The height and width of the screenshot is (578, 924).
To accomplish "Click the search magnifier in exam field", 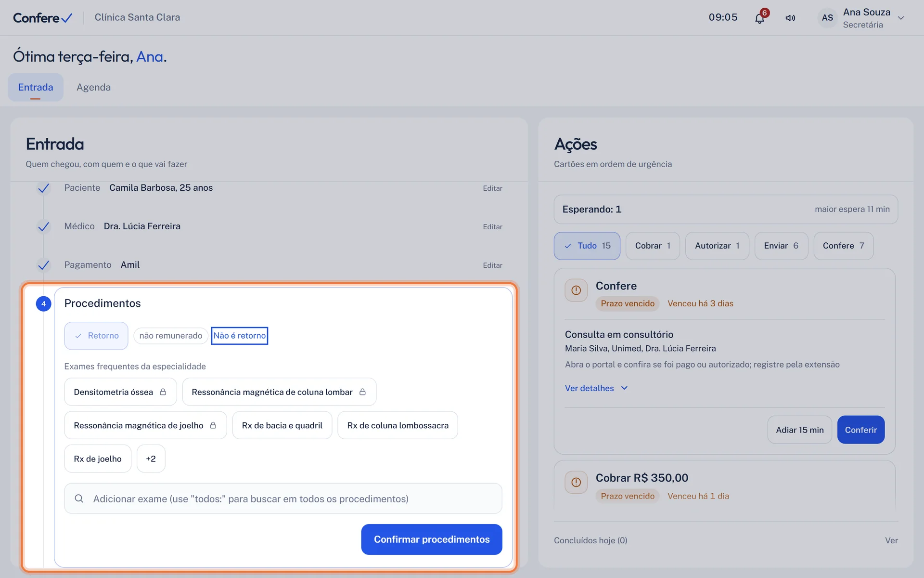I will pos(79,499).
